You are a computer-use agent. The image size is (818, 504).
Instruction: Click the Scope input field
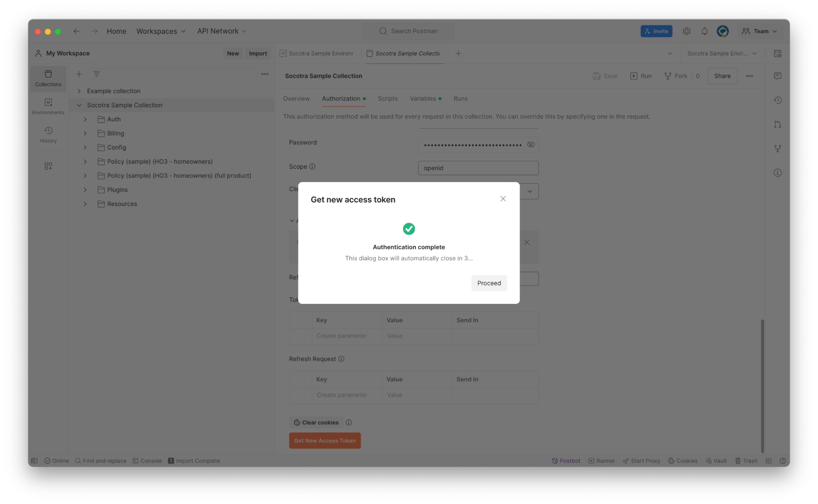coord(478,168)
